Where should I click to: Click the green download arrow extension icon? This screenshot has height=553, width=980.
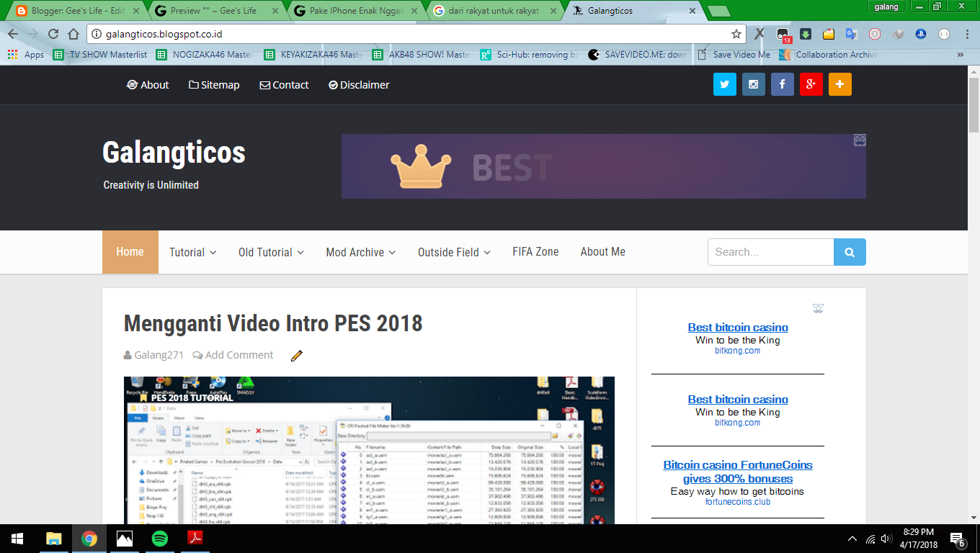point(806,34)
